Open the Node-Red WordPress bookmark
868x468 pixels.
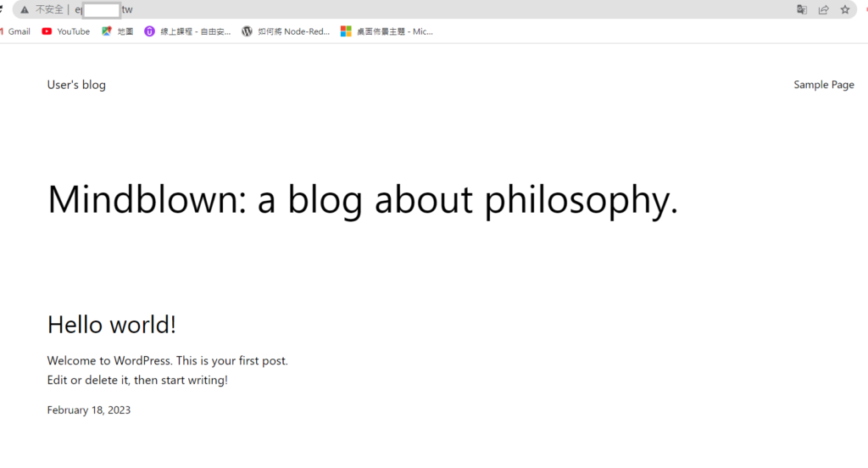[286, 31]
